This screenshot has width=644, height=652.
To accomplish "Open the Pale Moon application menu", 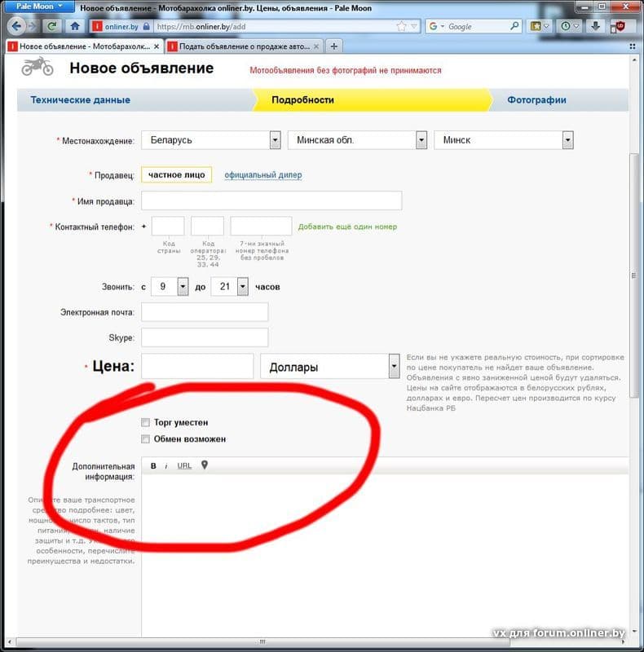I will (39, 7).
